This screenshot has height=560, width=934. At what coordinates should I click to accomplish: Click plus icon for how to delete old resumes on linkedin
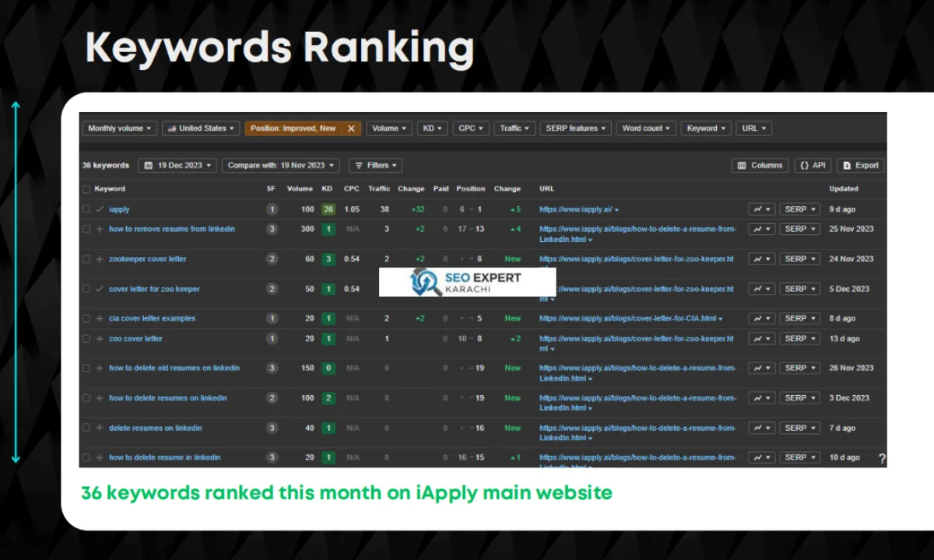[100, 368]
